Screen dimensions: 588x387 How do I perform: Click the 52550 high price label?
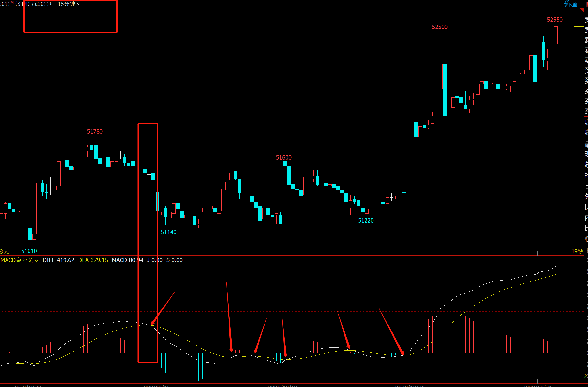(x=554, y=20)
